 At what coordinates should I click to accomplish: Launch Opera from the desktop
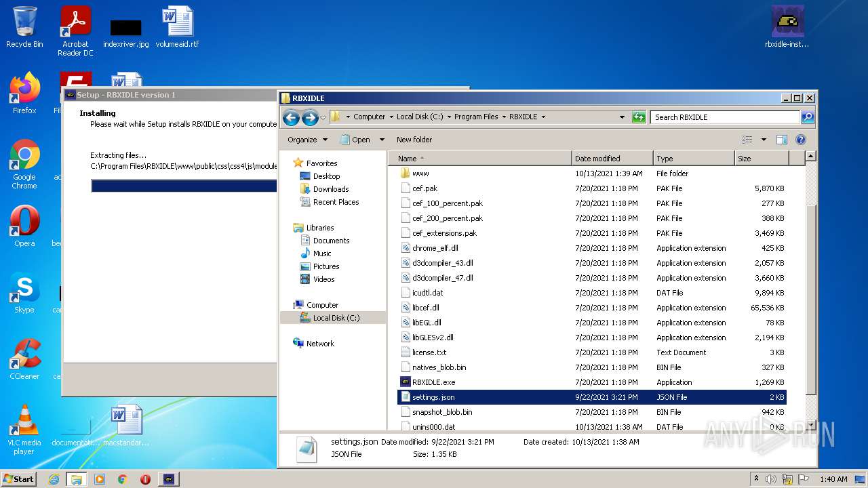(24, 226)
